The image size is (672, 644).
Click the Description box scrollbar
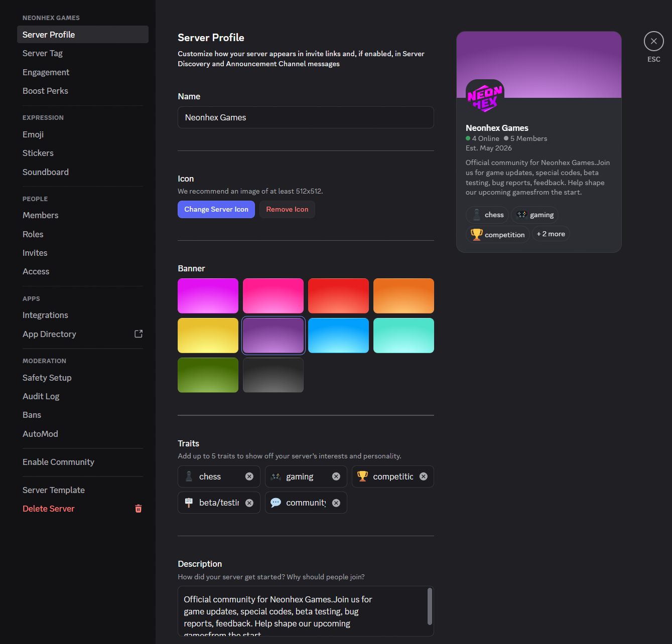click(x=430, y=606)
